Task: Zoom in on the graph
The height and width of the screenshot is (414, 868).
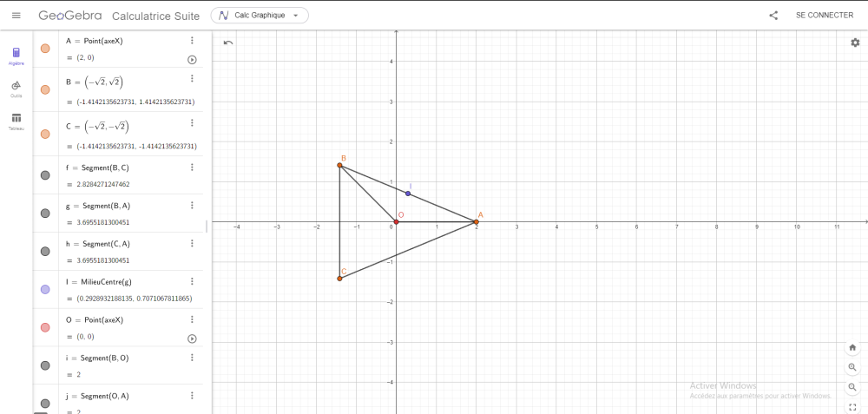Action: pos(853,367)
